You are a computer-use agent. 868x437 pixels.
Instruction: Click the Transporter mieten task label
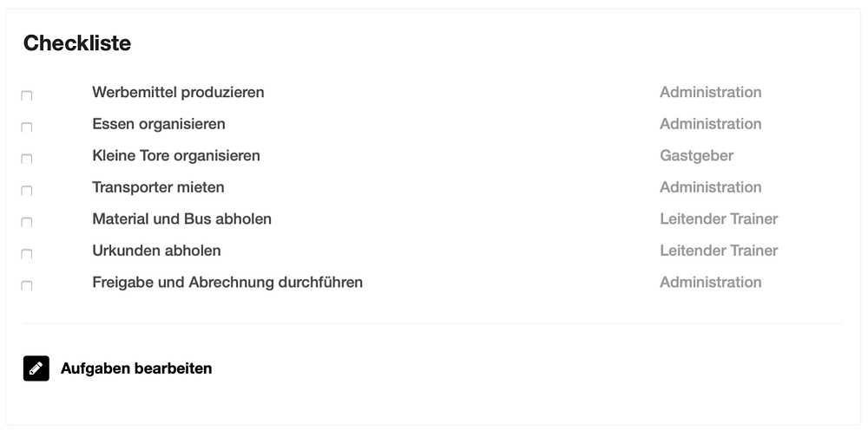click(x=158, y=187)
